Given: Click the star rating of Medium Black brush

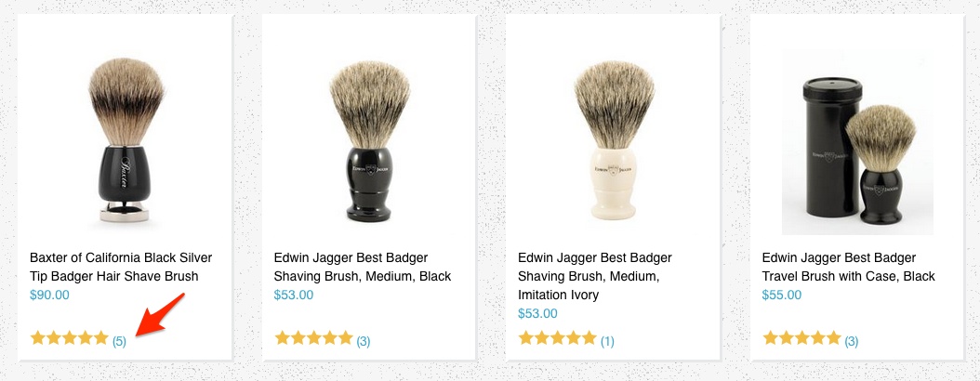Looking at the screenshot, I should 313,338.
